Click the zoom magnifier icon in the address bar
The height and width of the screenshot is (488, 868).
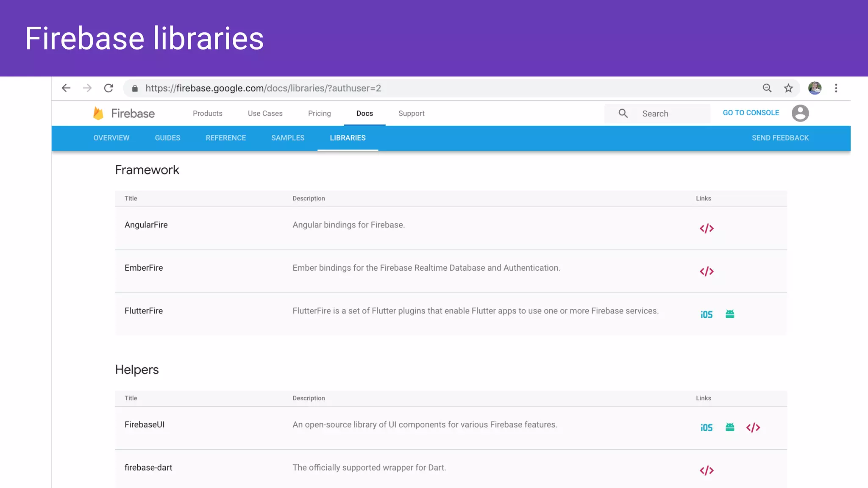pos(767,88)
